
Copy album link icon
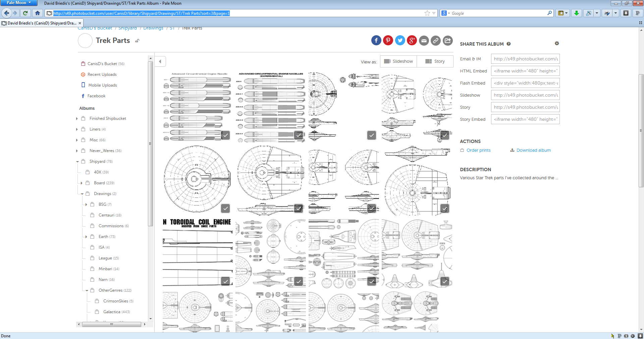436,41
